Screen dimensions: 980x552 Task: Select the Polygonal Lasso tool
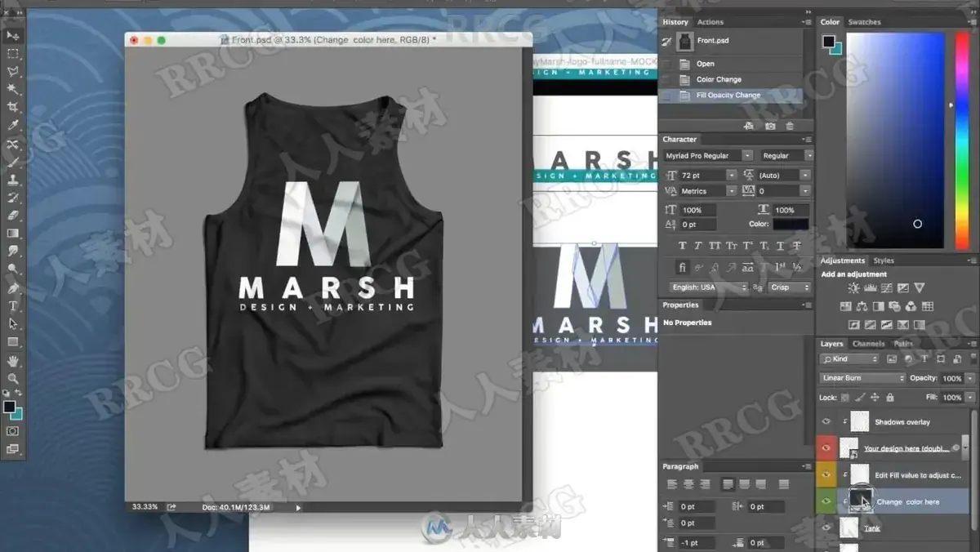click(x=12, y=72)
